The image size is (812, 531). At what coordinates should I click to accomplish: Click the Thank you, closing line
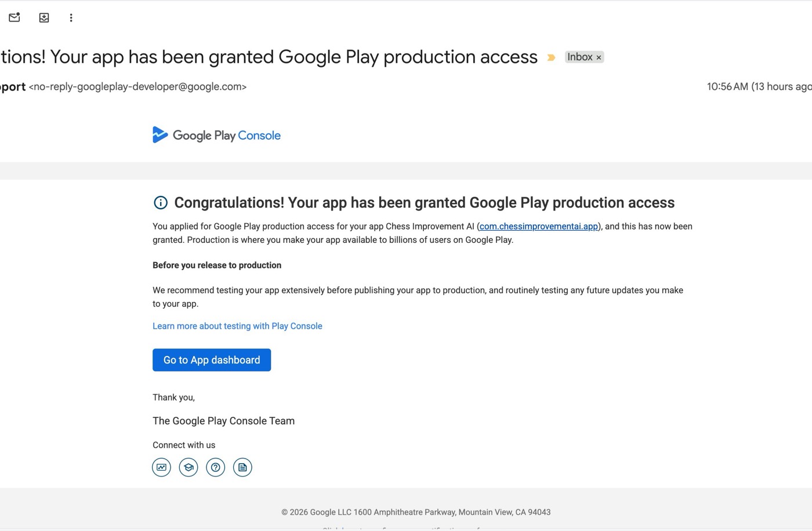(173, 397)
